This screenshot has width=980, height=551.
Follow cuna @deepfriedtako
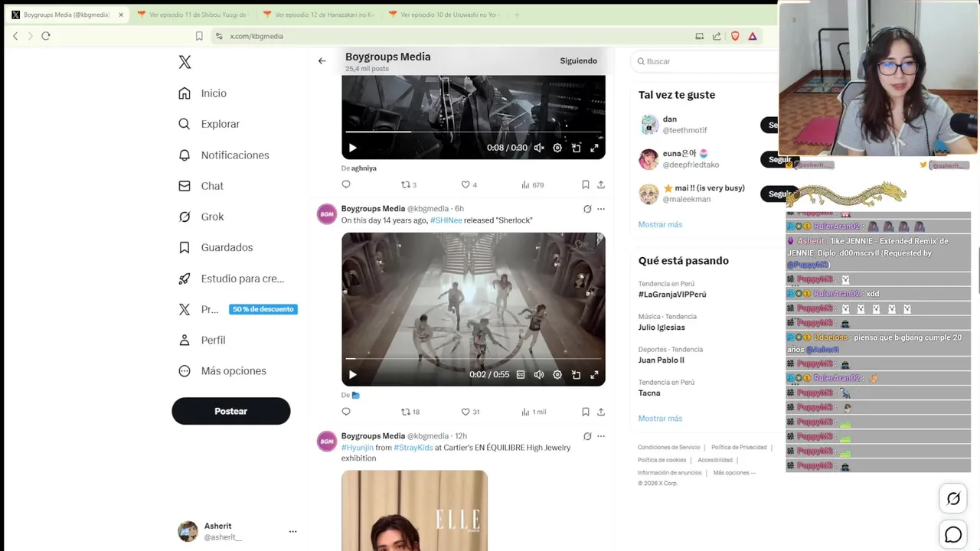coord(779,159)
